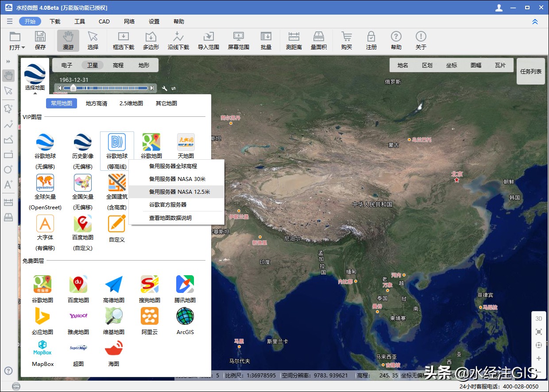The image size is (549, 392).
Task: Pick the 天地图 layer icon
Action: [x=186, y=142]
